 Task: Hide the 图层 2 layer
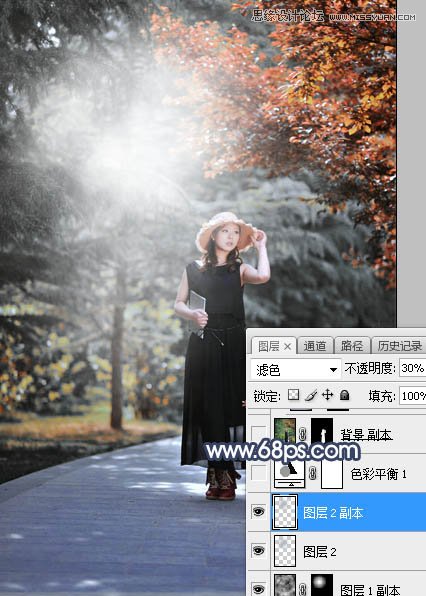[258, 551]
